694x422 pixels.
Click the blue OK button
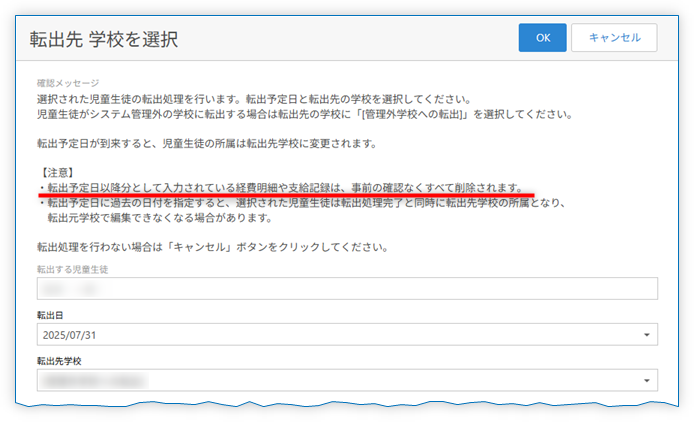click(x=543, y=37)
